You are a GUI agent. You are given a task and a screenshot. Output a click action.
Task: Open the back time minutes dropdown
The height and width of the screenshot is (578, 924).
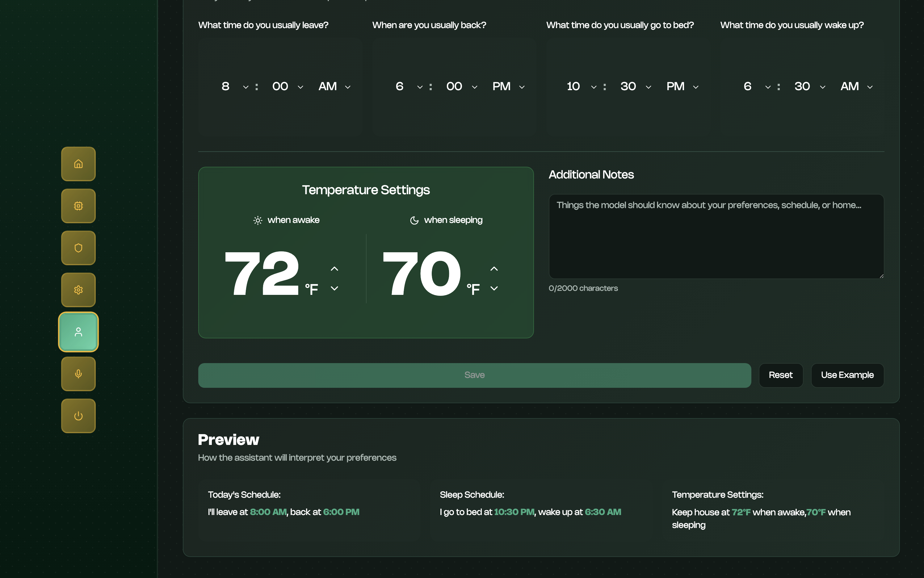pos(462,87)
